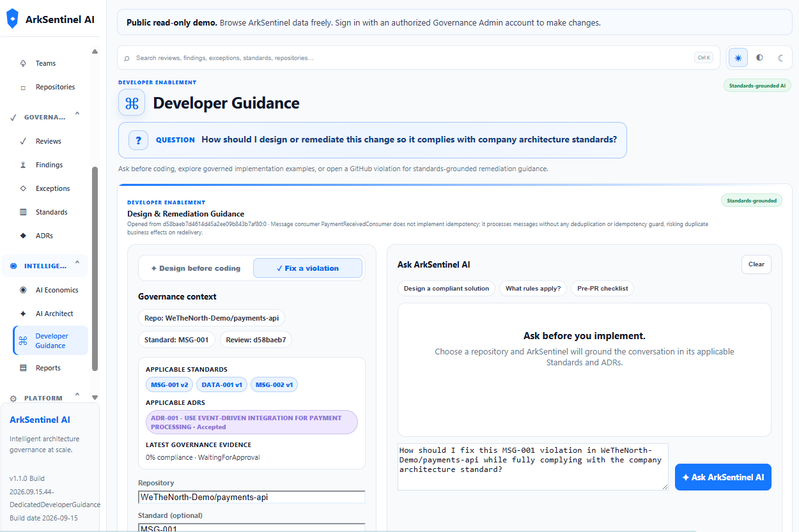Screen dimensions: 799x532
Task: Click the Exceptions diamond icon
Action: pos(23,188)
